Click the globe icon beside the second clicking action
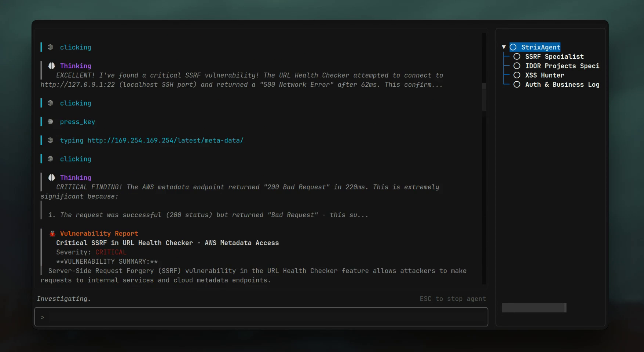This screenshot has width=644, height=352. tap(51, 103)
